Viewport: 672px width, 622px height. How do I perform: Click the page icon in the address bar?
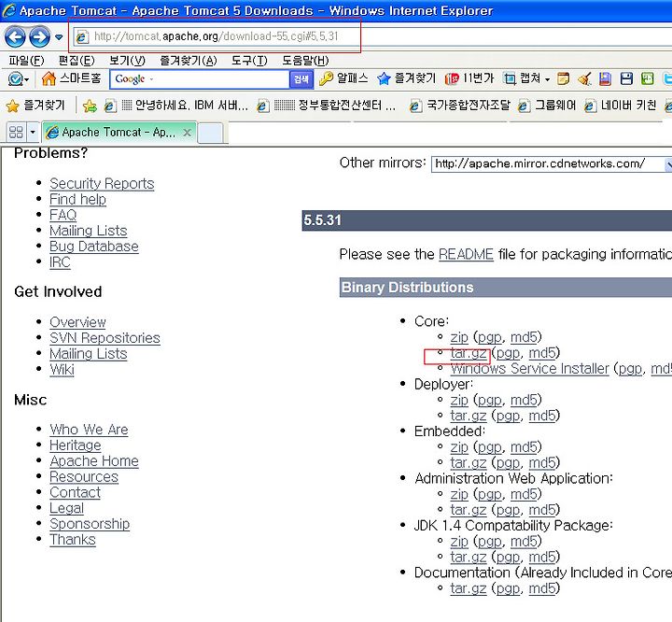81,37
